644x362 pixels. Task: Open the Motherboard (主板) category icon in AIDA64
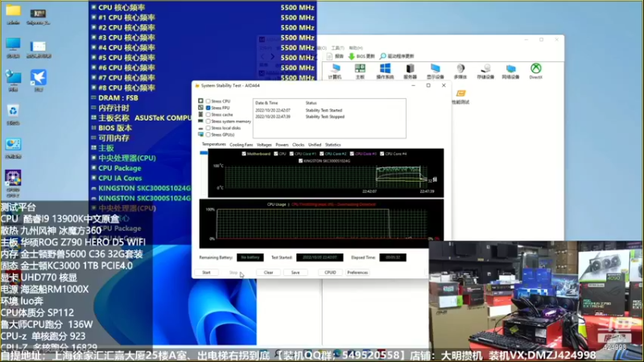pyautogui.click(x=360, y=69)
